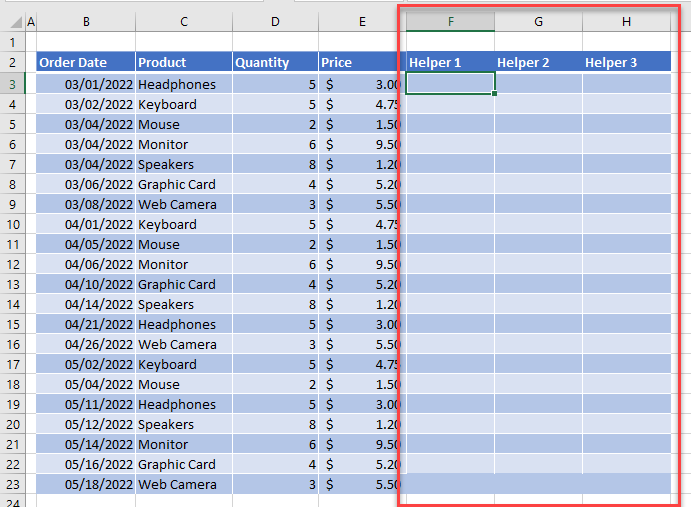Click the Product header cell
Image resolution: width=691 pixels, height=507 pixels.
(x=184, y=63)
